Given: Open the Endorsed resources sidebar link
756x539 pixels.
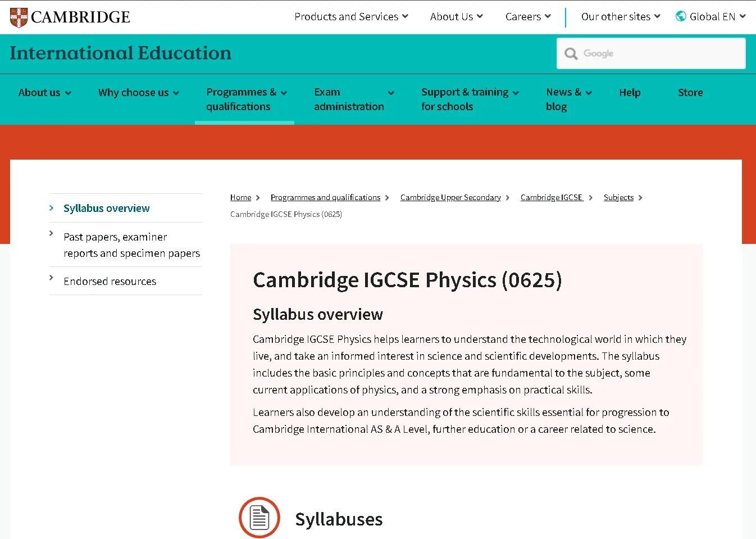Looking at the screenshot, I should pyautogui.click(x=110, y=281).
